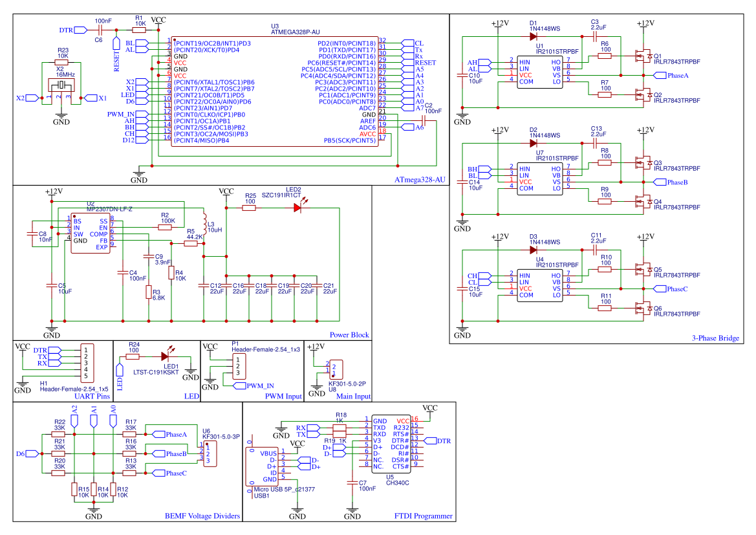The image size is (756, 535).
Task: Click the "3-Phase Bridge" section title
Action: (x=715, y=338)
